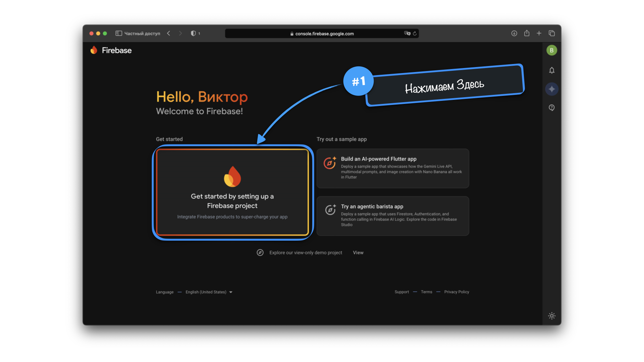This screenshot has width=644, height=362.
Task: Expand the English (United States) language dropdown
Action: point(209,292)
